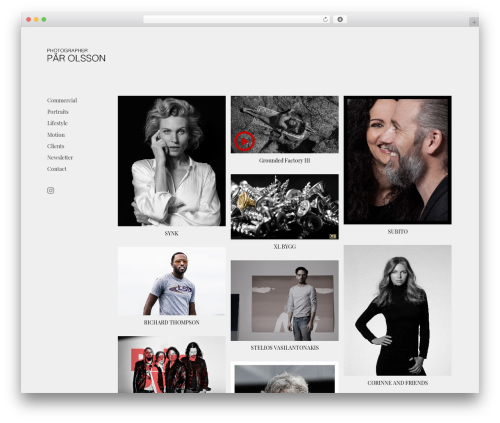Go to the Portraits section
The image size is (500, 423).
[58, 112]
